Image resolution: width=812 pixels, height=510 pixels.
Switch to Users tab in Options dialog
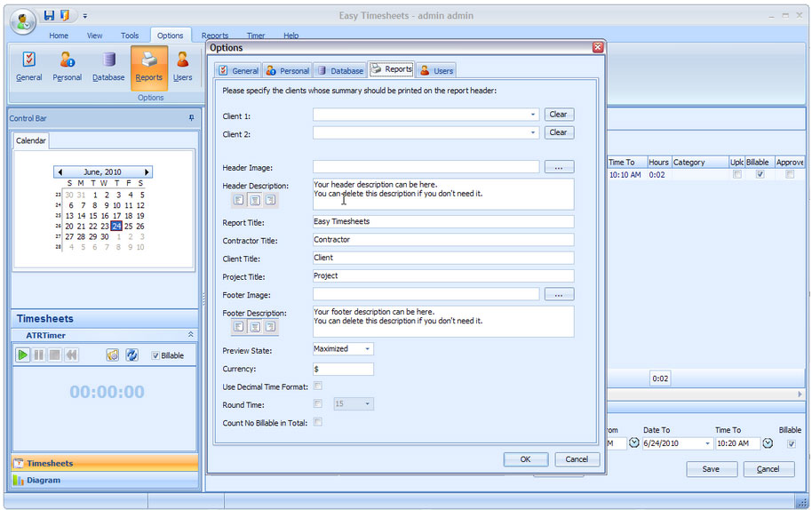[x=436, y=71]
